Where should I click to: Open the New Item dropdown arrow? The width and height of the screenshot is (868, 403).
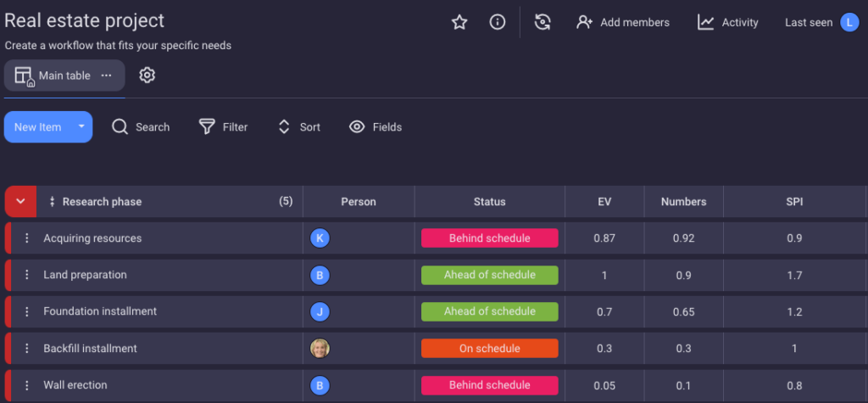click(x=81, y=127)
